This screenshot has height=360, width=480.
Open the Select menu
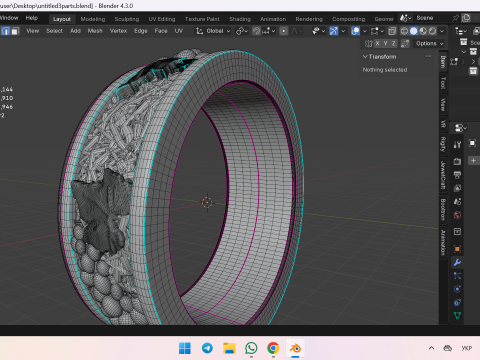54,31
